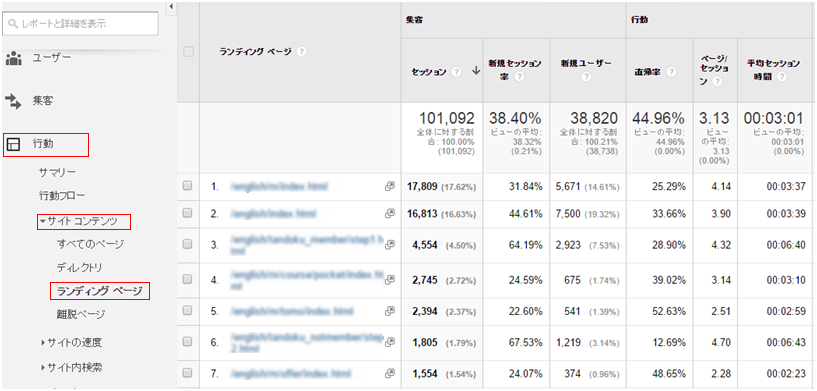Collapse the サイト コンテンツ tree section
817x391 pixels.
coord(42,222)
